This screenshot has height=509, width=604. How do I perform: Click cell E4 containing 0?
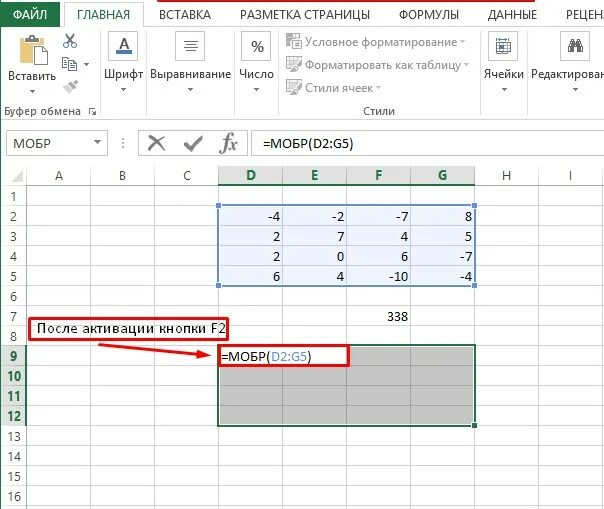(x=314, y=256)
